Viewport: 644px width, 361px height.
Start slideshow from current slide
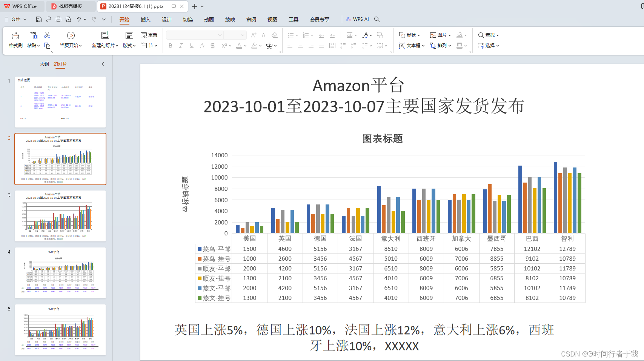(71, 35)
